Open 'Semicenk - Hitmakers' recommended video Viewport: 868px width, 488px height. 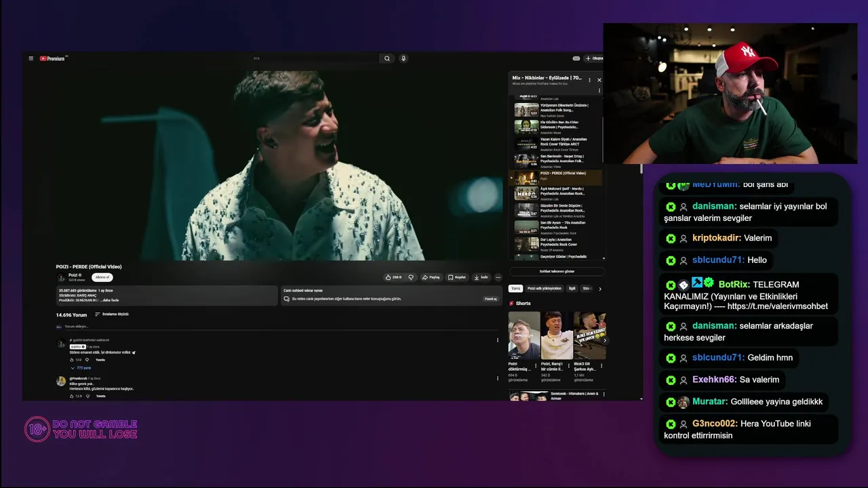555,396
